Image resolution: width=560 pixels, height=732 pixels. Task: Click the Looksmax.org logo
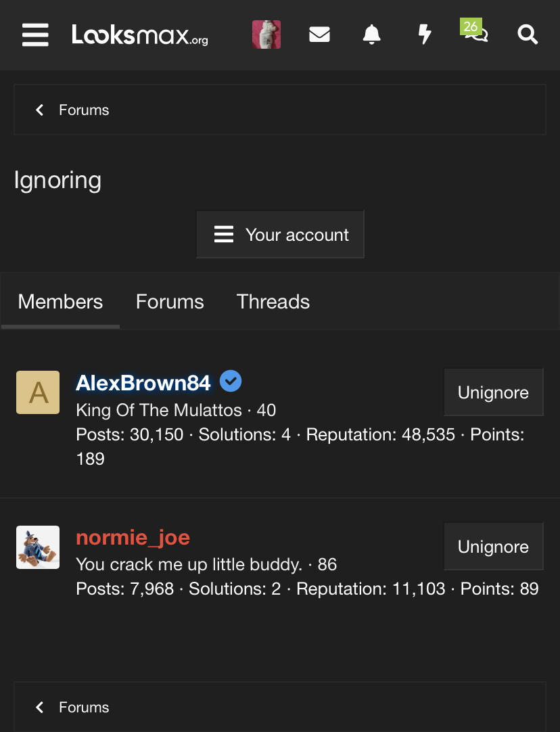tap(140, 35)
